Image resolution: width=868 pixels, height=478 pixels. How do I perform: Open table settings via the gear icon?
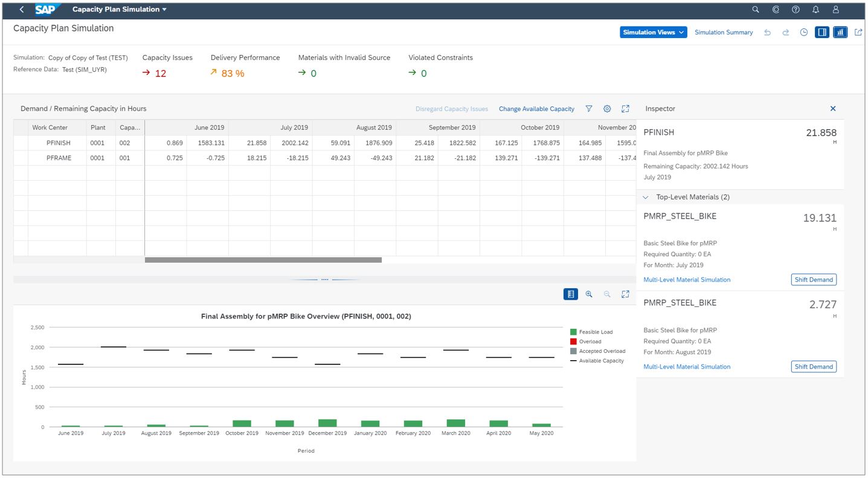606,109
